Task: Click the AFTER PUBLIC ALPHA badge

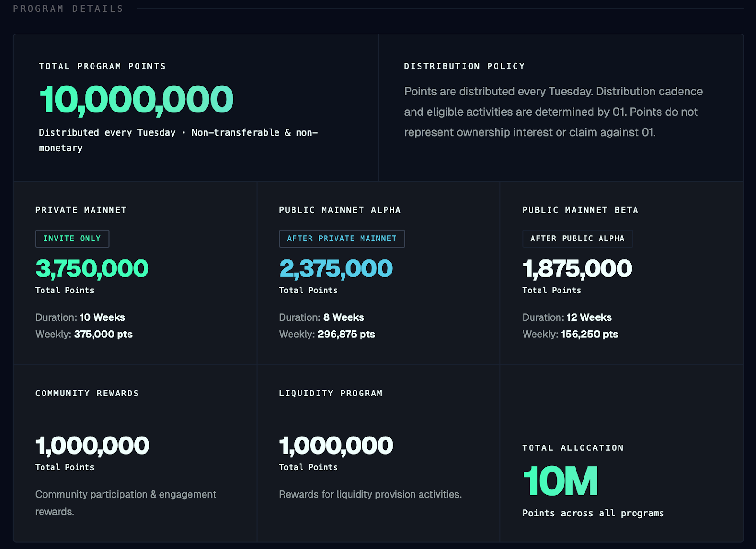Action: (x=577, y=239)
